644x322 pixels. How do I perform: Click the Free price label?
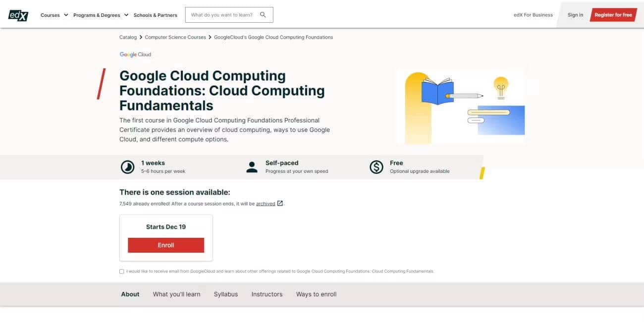tap(396, 163)
